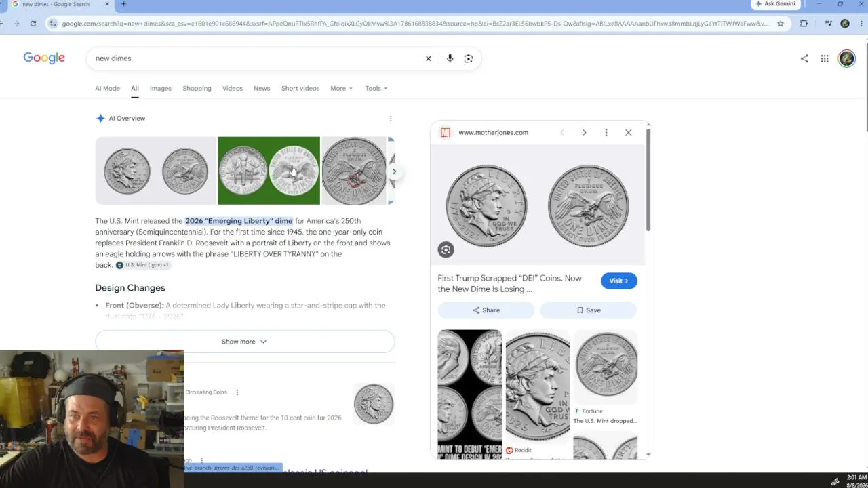This screenshot has width=868, height=488.
Task: Click the main page vertical scrollbar
Action: click(865, 86)
